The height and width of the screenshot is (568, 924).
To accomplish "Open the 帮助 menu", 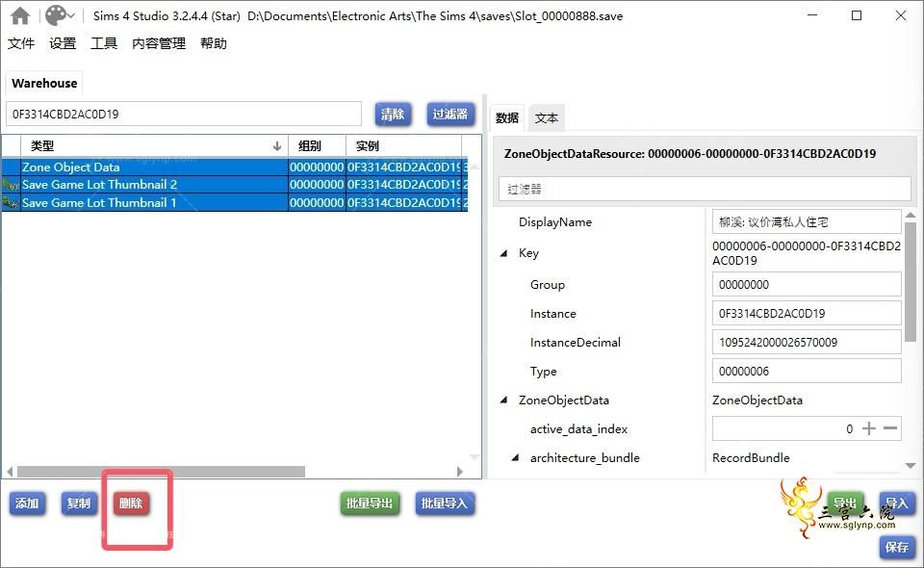I will tap(214, 43).
